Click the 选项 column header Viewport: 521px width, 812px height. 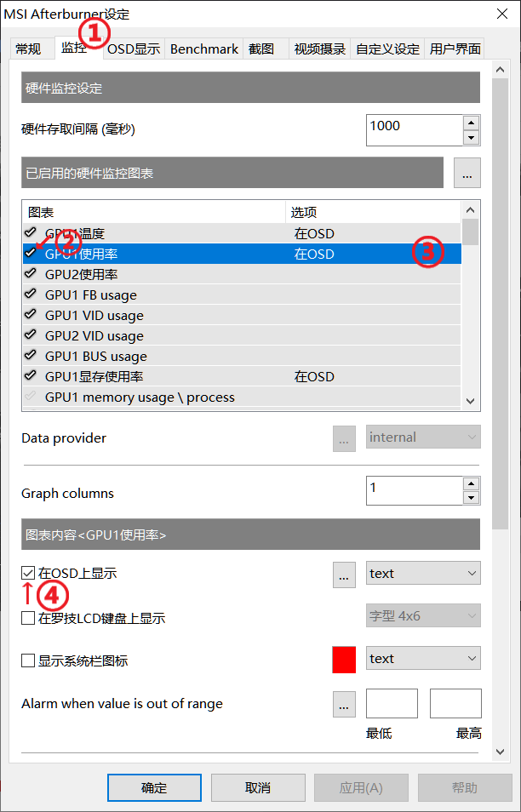click(373, 212)
